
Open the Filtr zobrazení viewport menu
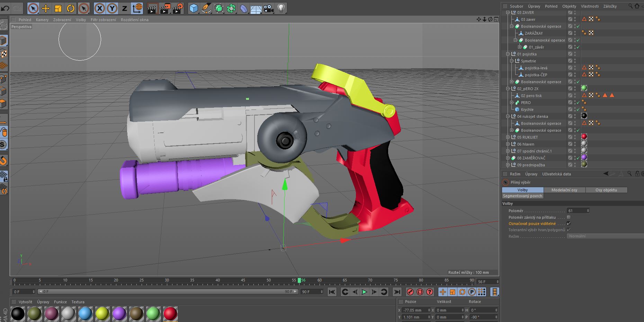pyautogui.click(x=103, y=20)
